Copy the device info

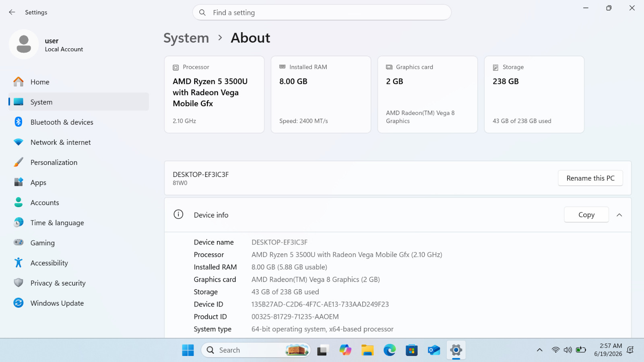coord(586,215)
